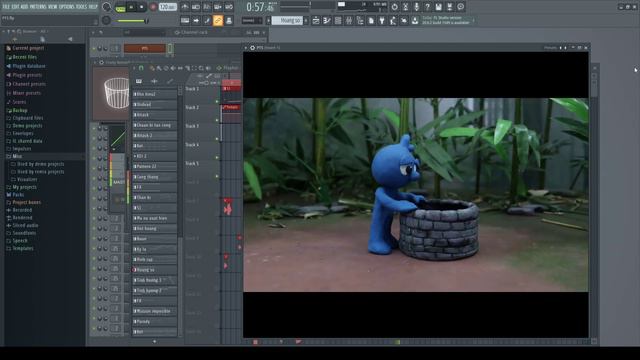This screenshot has height=360, width=640.
Task: Mute Track 3 in playlist
Action: [x=217, y=139]
